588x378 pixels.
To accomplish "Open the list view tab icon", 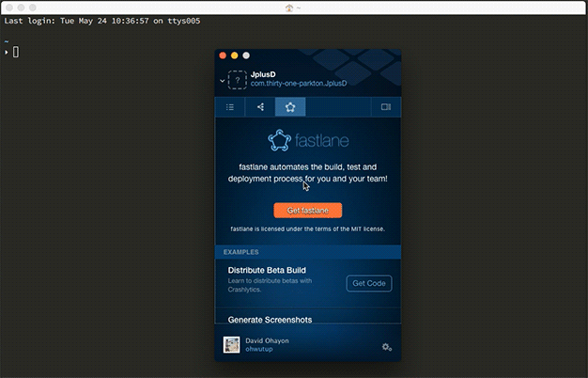I will coord(230,107).
